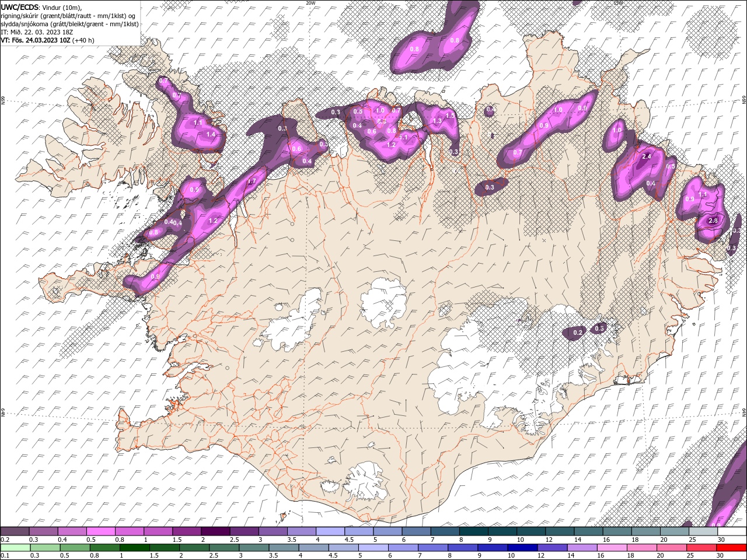This screenshot has height=560, width=747.
Task: Select the 'IT: Mið. 22. 03. 2023 18Z' line
Action: pos(37,32)
